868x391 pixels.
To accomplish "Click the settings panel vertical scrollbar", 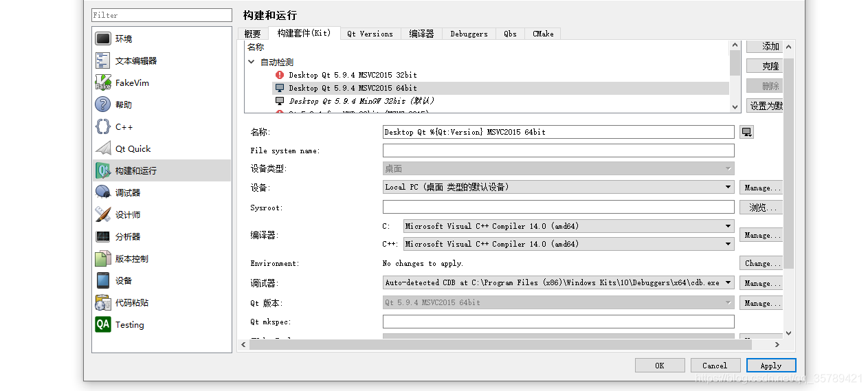I will click(788, 163).
